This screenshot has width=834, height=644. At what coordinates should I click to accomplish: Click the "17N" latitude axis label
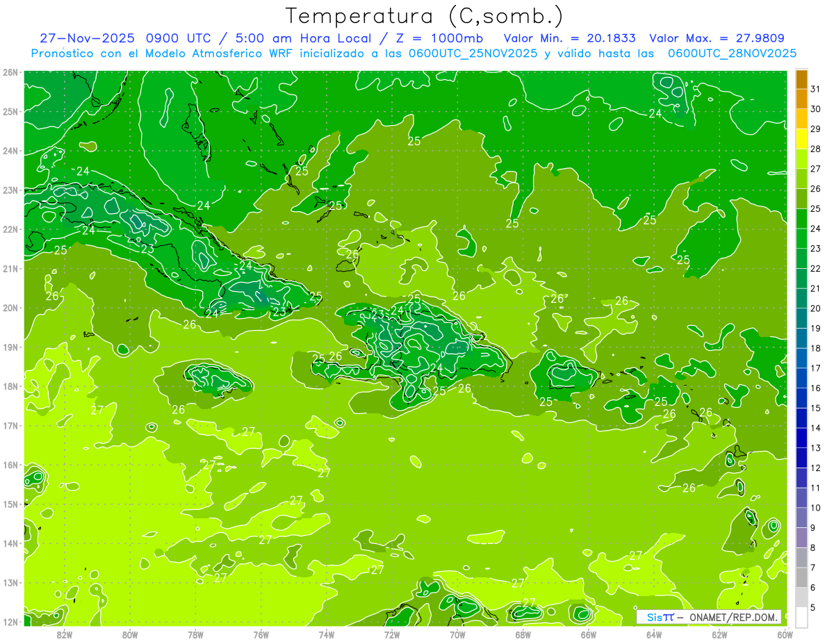click(10, 425)
